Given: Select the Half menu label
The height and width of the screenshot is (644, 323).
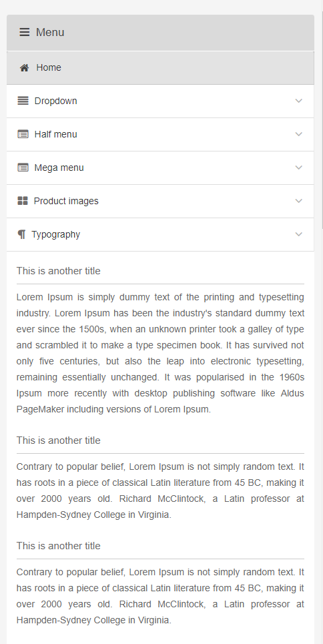Looking at the screenshot, I should pos(55,134).
